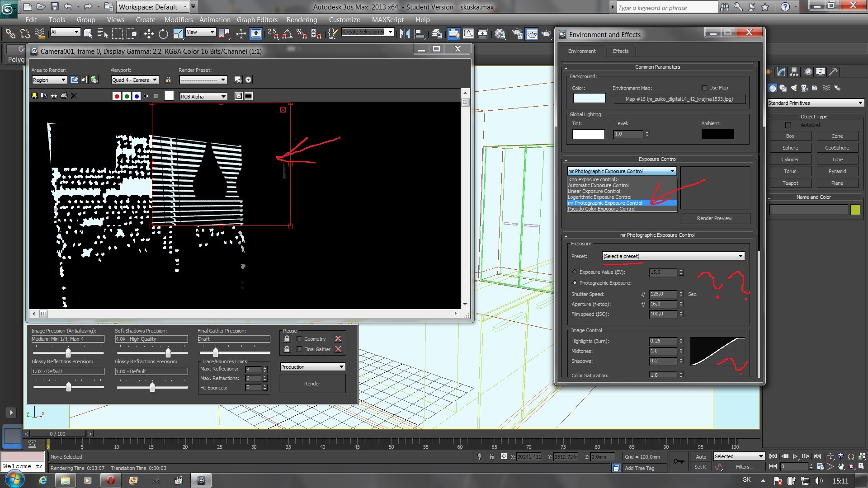Select the Select and Move tool
868x488 pixels.
(x=149, y=33)
